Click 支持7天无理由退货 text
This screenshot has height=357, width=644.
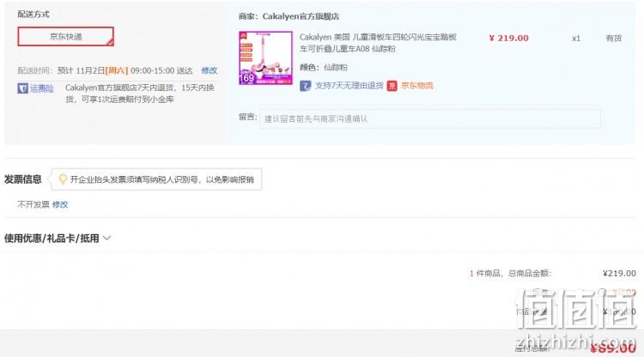[349, 86]
